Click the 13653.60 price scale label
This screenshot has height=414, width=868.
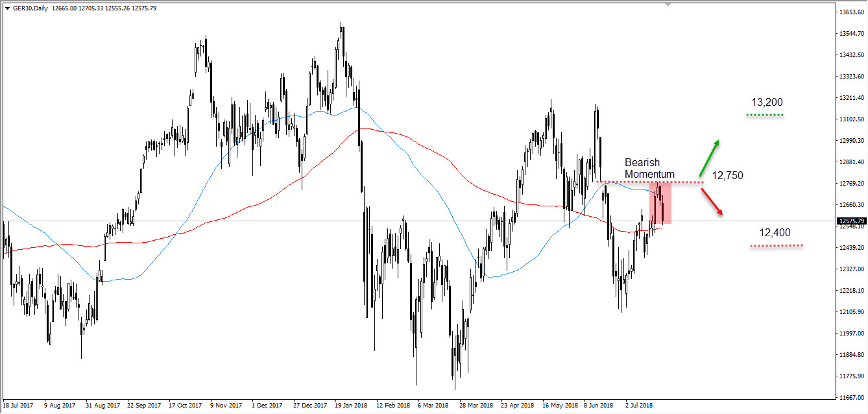click(x=852, y=12)
